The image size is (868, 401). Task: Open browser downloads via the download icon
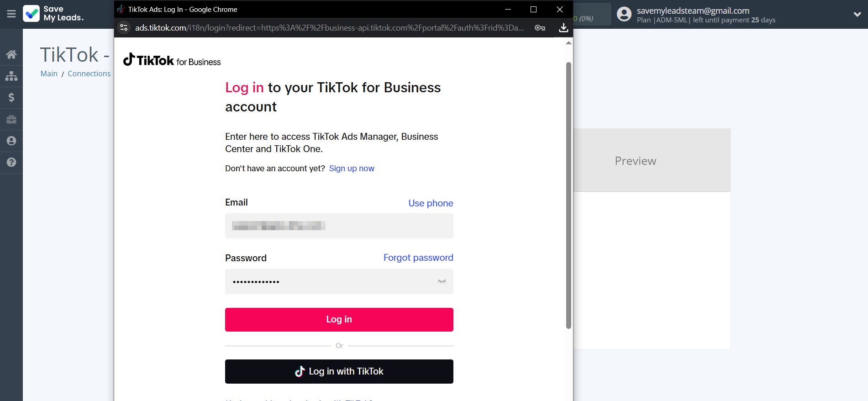(x=563, y=28)
